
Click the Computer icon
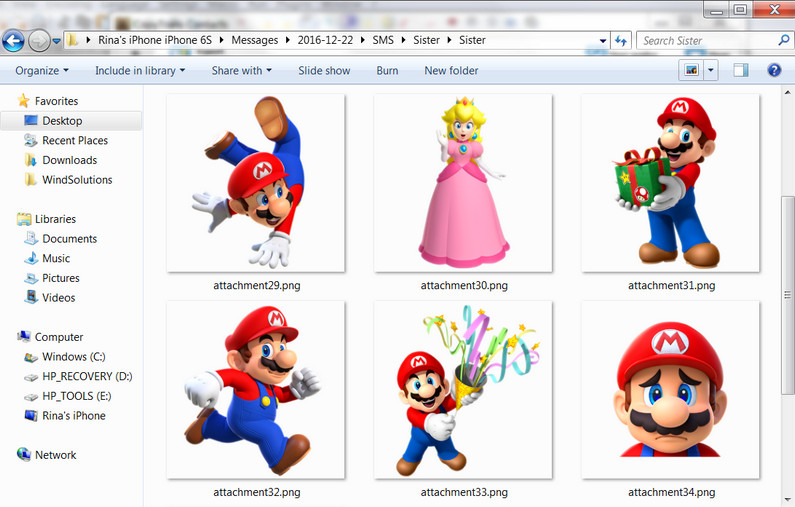(x=23, y=336)
